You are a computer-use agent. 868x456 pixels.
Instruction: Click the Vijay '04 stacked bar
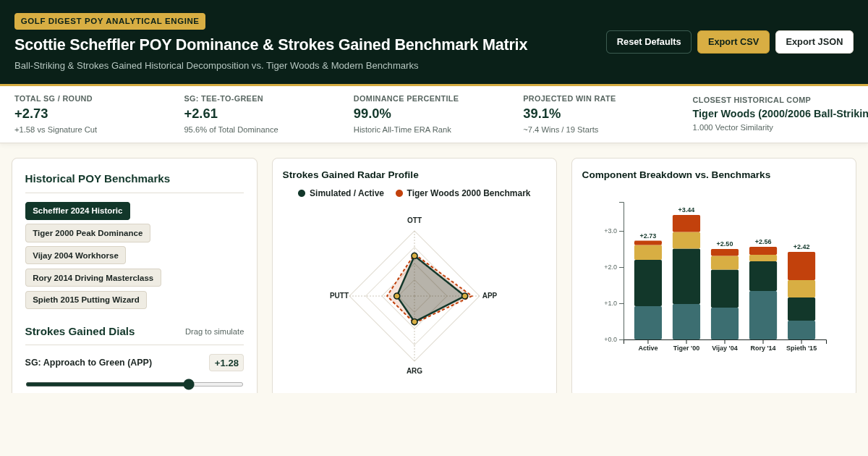click(x=725, y=295)
